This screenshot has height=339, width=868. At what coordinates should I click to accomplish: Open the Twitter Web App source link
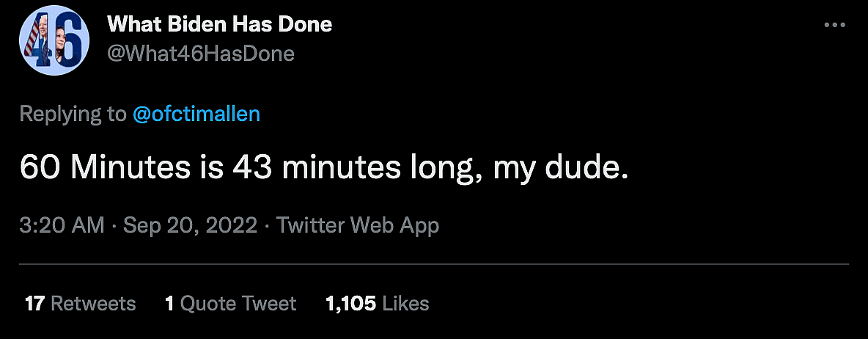[358, 225]
